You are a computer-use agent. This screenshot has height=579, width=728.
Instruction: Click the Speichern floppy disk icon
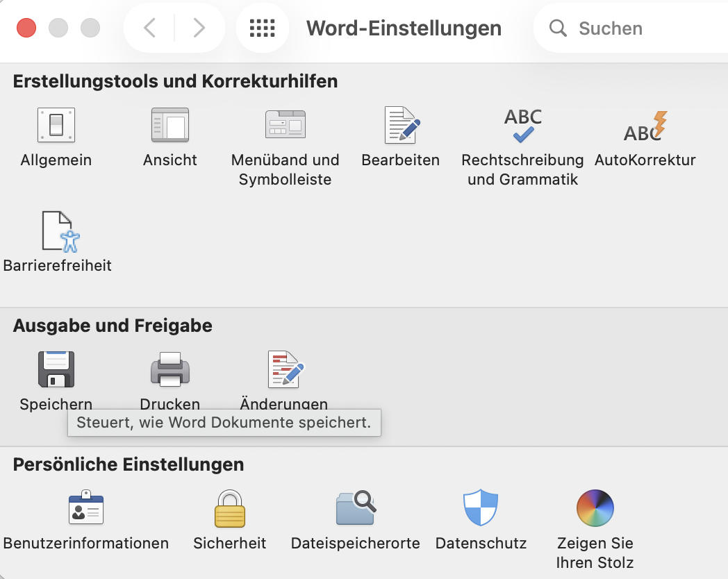pyautogui.click(x=56, y=369)
